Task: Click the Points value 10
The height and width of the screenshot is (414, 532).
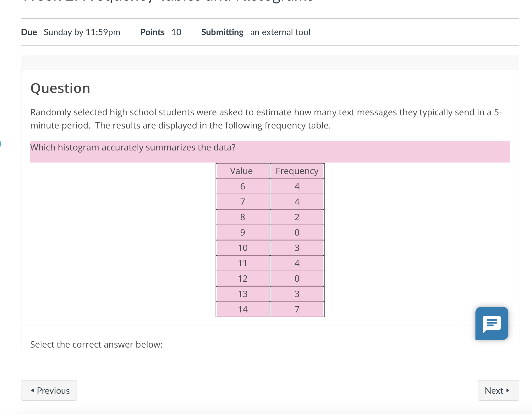Action: pyautogui.click(x=176, y=32)
